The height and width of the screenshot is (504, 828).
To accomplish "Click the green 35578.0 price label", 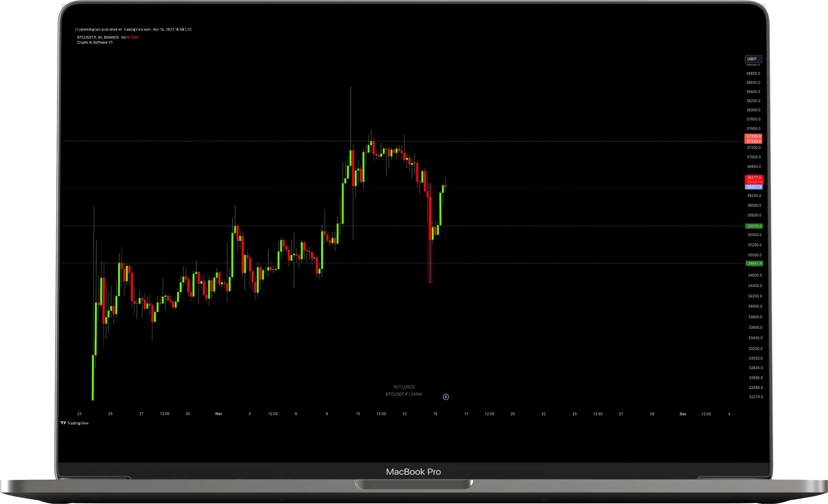I will 754,226.
